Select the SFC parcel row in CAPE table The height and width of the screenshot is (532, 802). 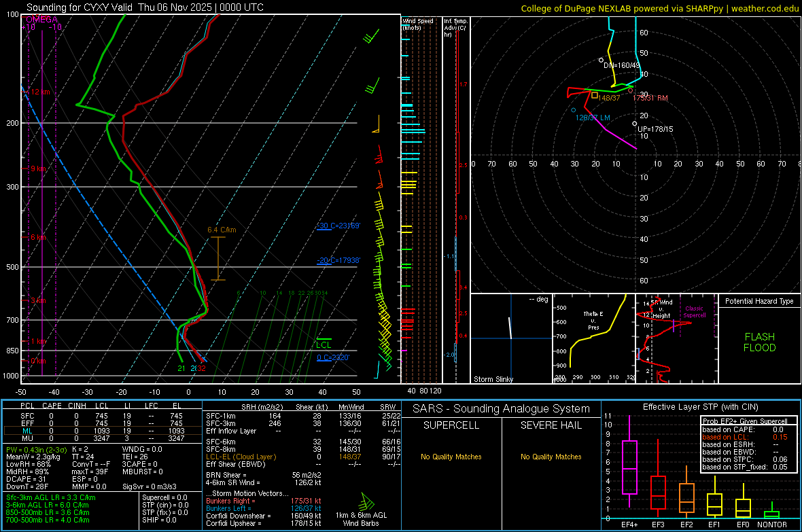[102, 416]
